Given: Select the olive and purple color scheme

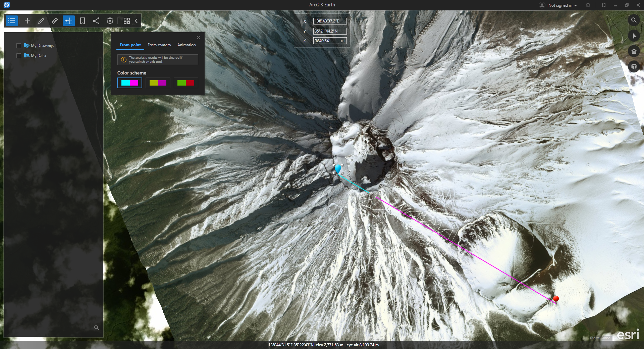Looking at the screenshot, I should [x=158, y=83].
